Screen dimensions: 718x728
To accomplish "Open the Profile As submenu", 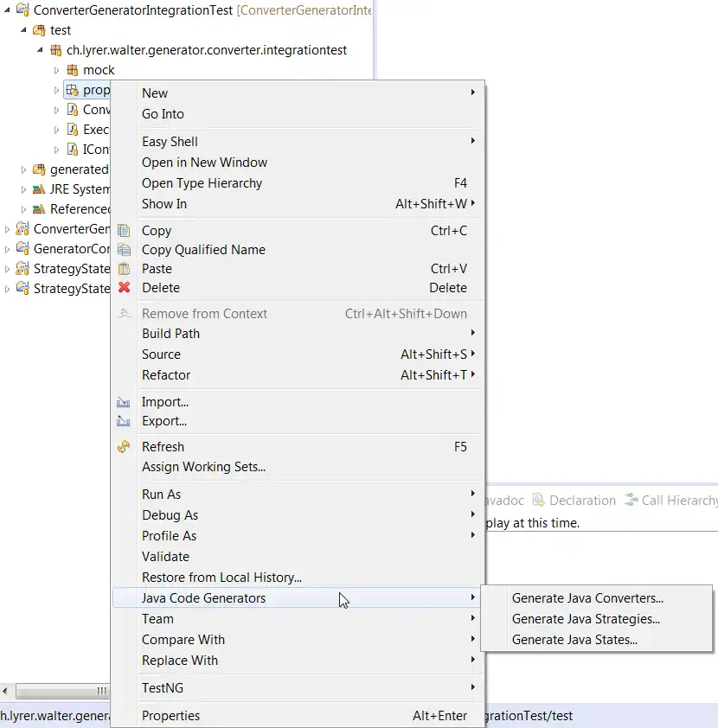I will [x=298, y=536].
